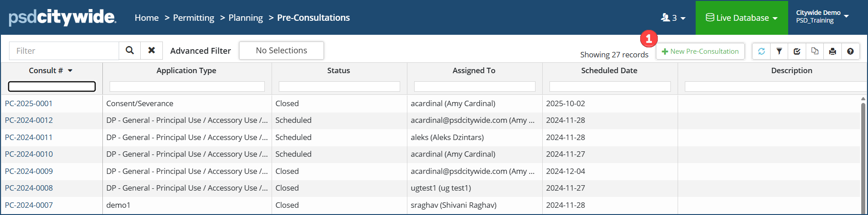Click the refresh records icon
This screenshot has width=868, height=215.
click(x=761, y=51)
